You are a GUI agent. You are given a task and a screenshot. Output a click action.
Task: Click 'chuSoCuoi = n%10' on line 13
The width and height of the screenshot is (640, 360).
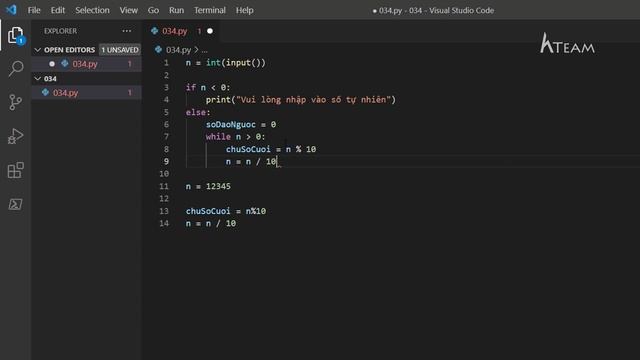226,211
